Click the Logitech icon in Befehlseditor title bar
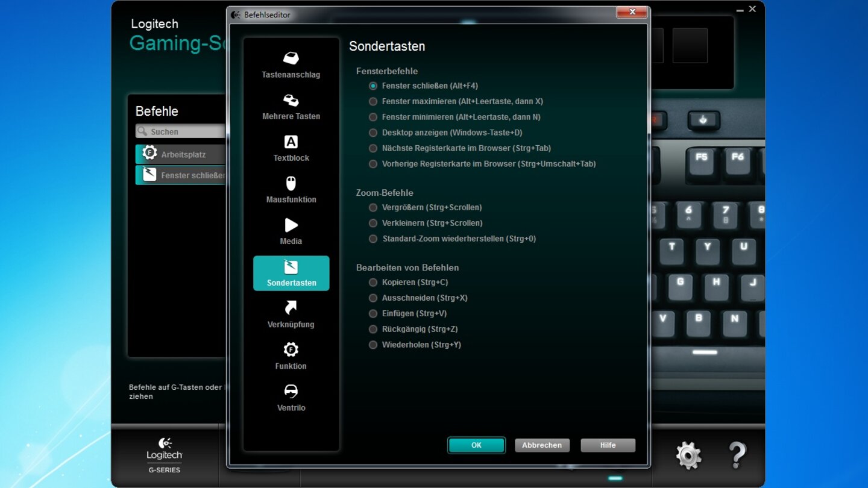 click(236, 14)
